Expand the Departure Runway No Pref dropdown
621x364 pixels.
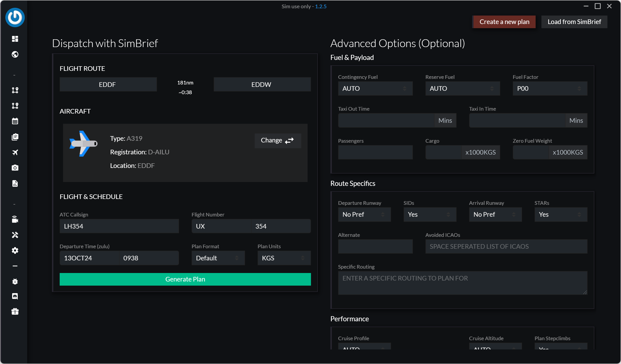pos(364,215)
